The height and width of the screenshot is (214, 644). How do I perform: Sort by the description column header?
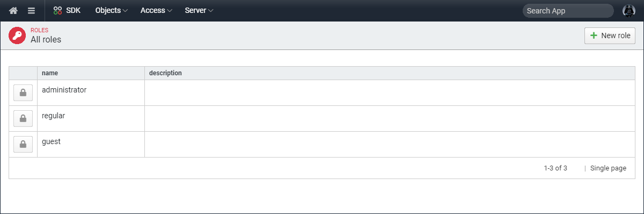tap(165, 73)
